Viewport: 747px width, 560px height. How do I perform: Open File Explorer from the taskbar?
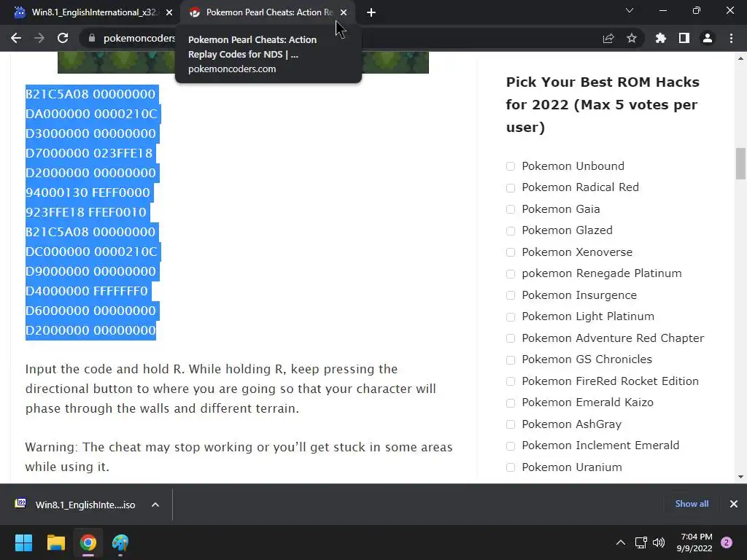click(55, 542)
